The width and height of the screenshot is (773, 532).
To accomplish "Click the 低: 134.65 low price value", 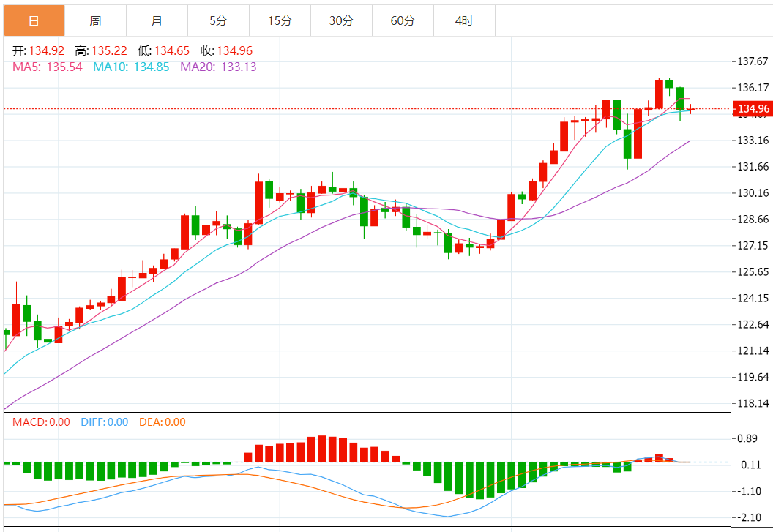I will coord(164,50).
